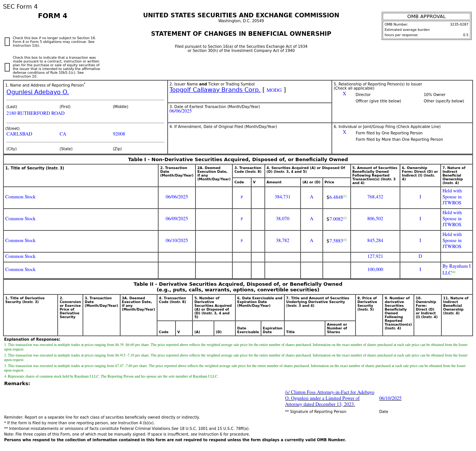
Task: Click Common Stock in the 06/09/2025 transaction row
Action: click(x=20, y=219)
